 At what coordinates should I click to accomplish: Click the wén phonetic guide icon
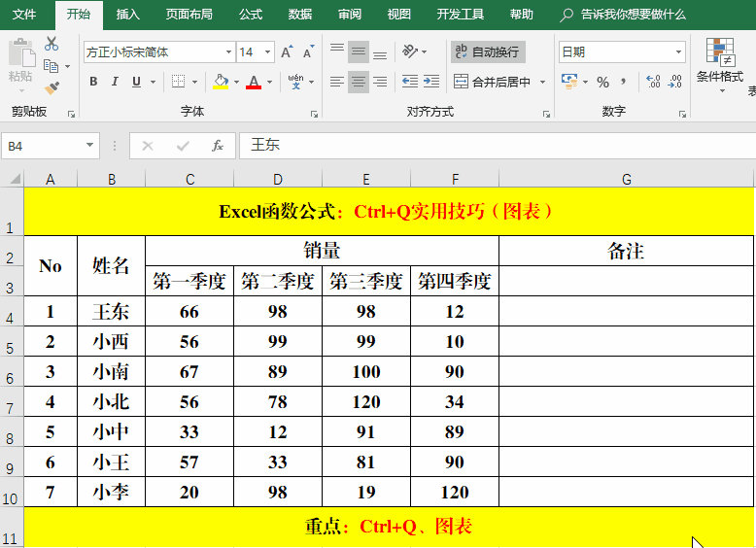point(295,82)
